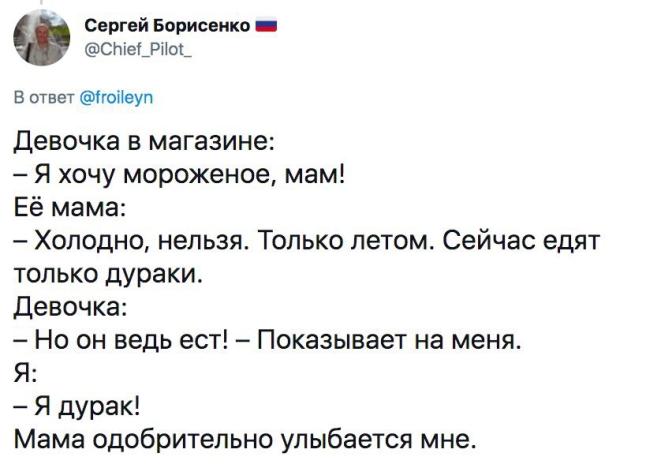Click the line '– Я дурак!'
This screenshot has height=468, width=660.
tap(77, 407)
